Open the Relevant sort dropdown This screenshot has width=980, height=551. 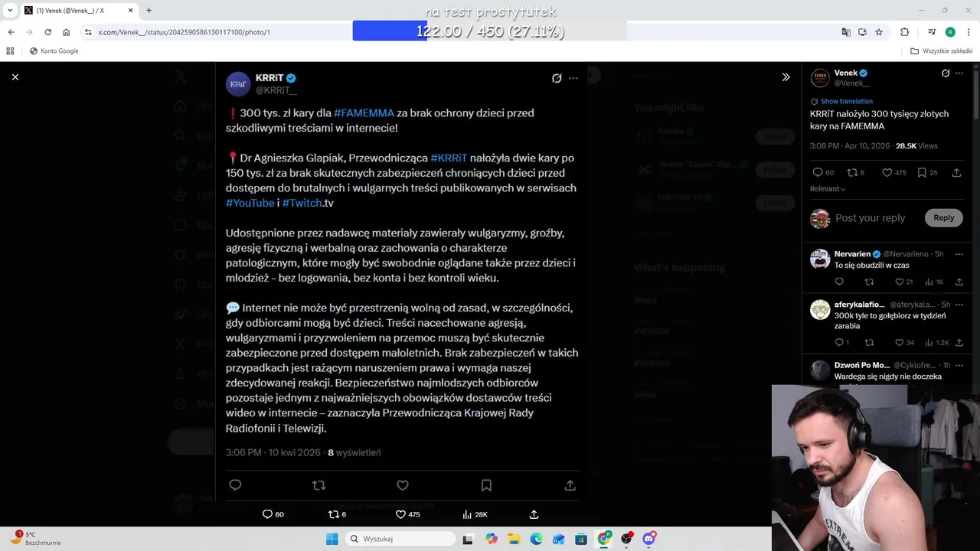828,189
